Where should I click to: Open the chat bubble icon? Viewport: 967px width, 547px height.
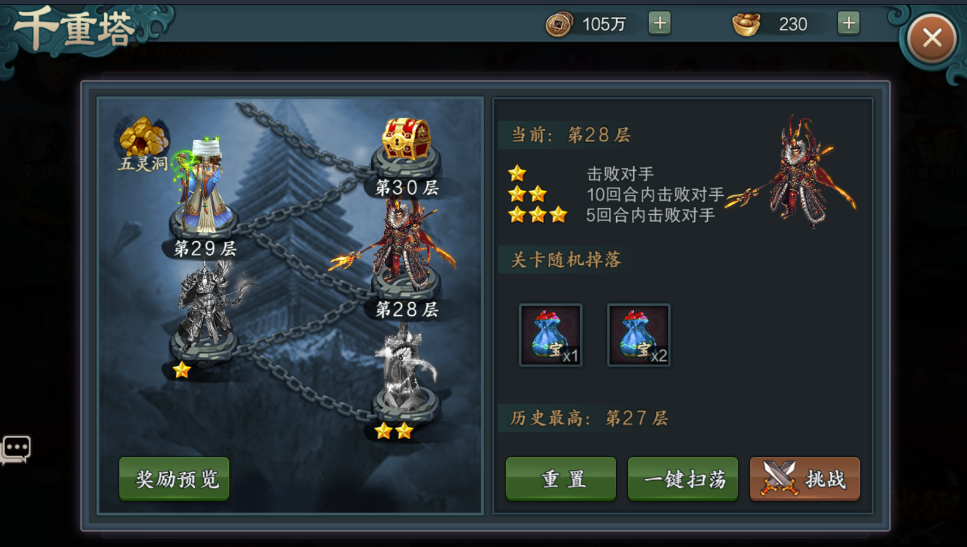pyautogui.click(x=16, y=450)
